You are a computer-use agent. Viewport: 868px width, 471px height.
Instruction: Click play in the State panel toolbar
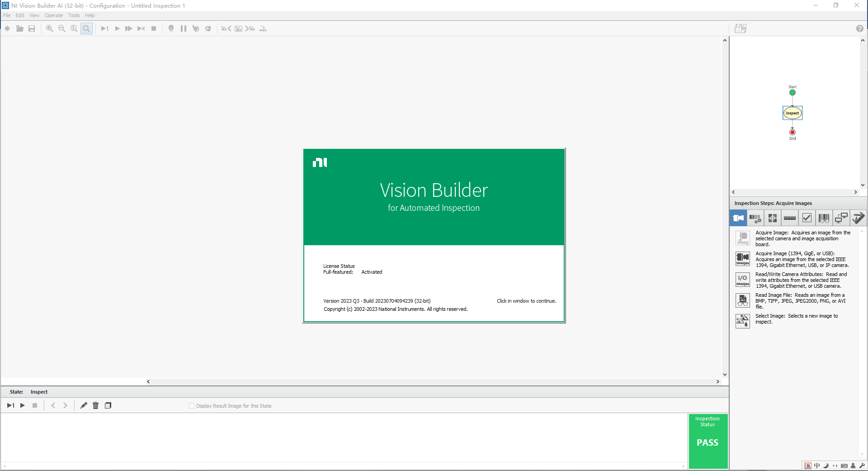[23, 405]
